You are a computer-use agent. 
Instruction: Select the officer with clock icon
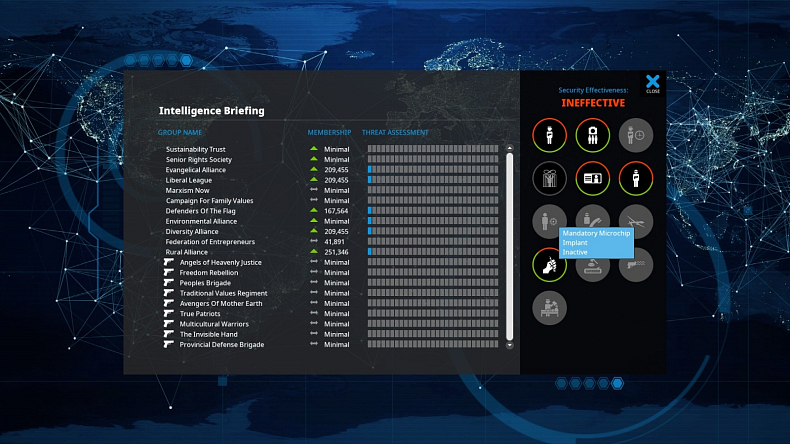(635, 135)
